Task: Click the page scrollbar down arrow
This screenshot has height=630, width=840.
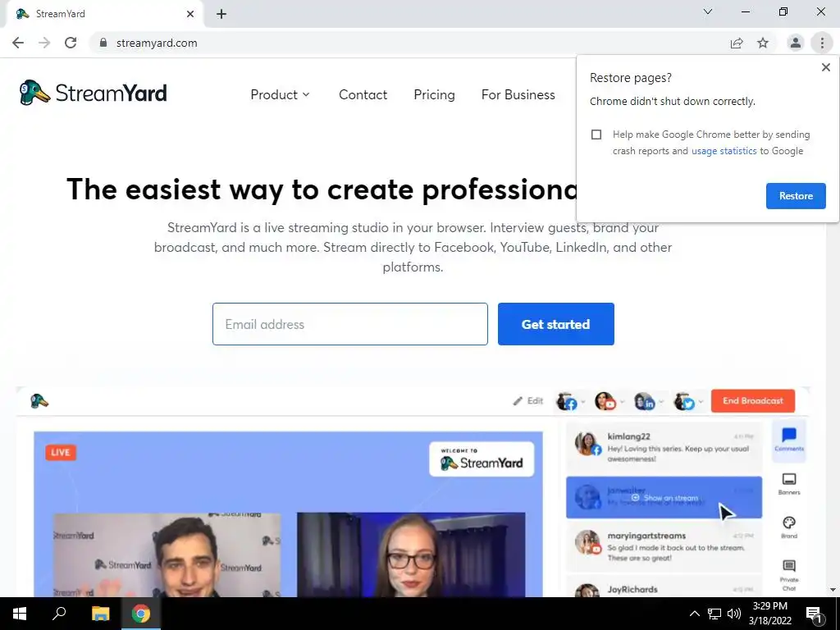Action: (833, 590)
